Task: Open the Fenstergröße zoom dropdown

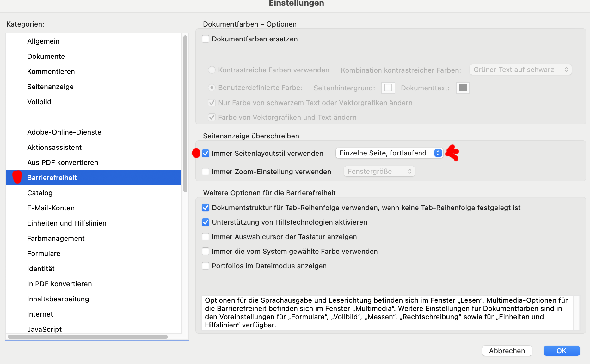Action: point(379,171)
